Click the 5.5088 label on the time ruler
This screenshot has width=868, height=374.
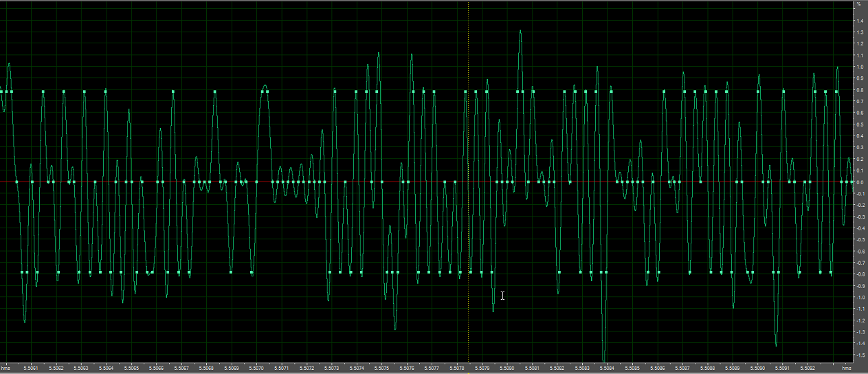[708, 368]
